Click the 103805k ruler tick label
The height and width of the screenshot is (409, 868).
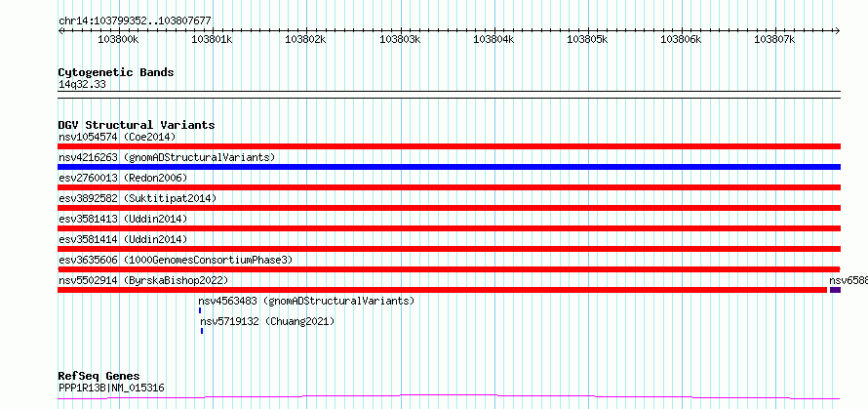[x=588, y=39]
